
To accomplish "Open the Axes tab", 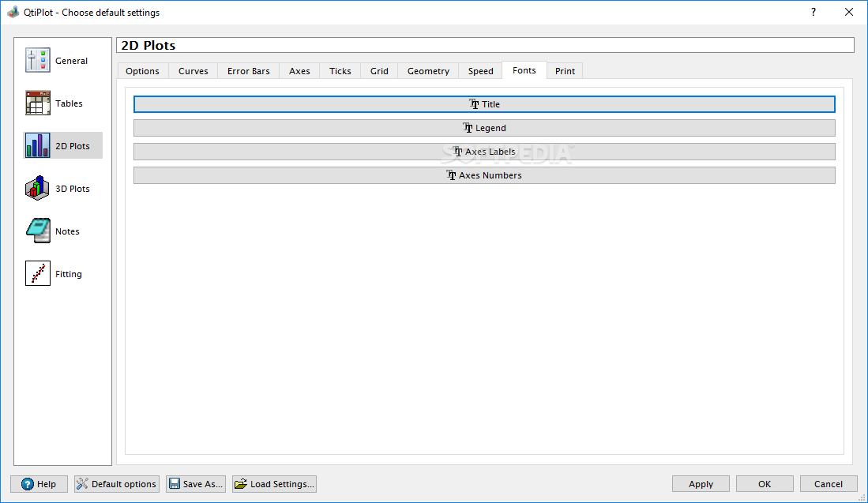I will click(299, 71).
